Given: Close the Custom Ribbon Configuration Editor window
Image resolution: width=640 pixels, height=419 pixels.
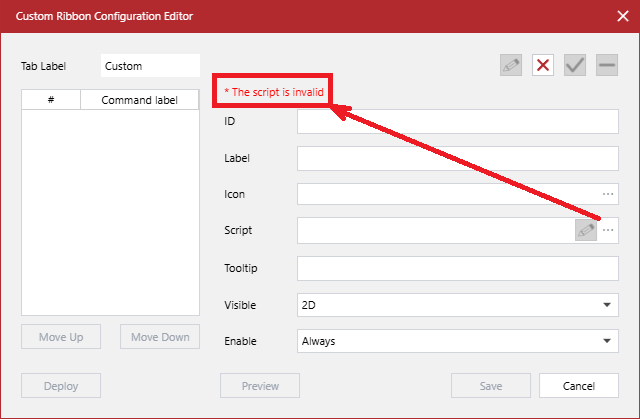Looking at the screenshot, I should pyautogui.click(x=621, y=16).
